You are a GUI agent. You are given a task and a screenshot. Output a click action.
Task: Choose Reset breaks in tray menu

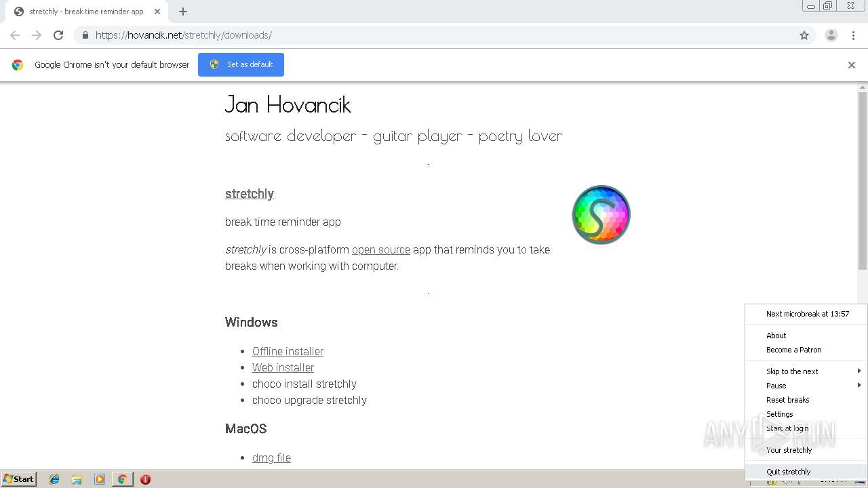point(806,400)
